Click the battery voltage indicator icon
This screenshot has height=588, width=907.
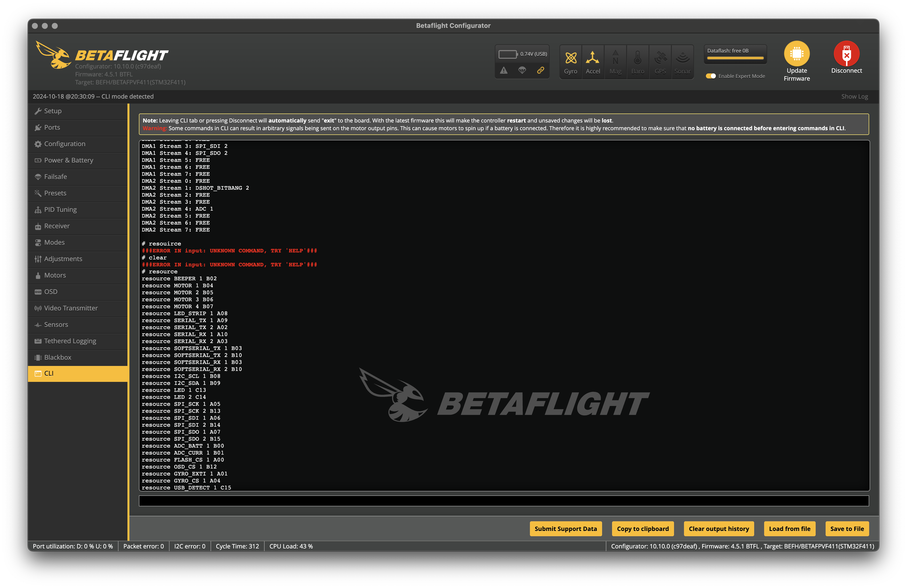(x=508, y=54)
